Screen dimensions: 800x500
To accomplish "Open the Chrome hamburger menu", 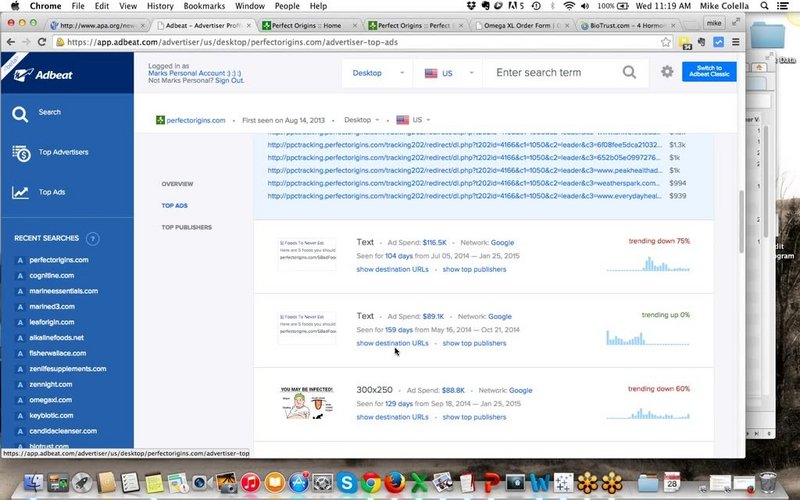I will 736,42.
